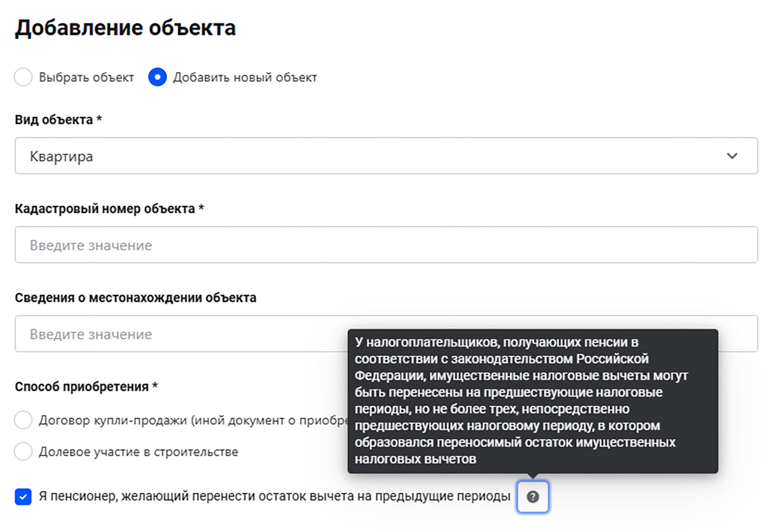Select the Выбрать объект radio button
This screenshot has height=532, width=774.
[x=23, y=77]
